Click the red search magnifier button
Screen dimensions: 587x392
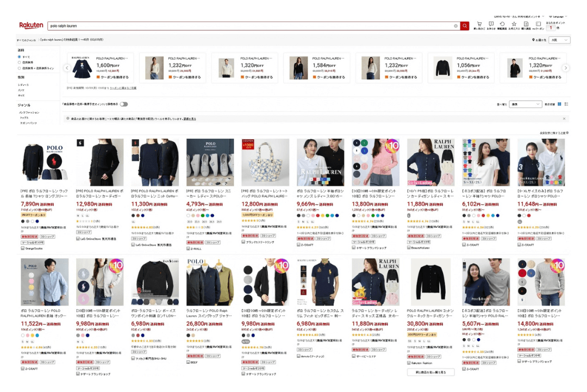coord(465,26)
